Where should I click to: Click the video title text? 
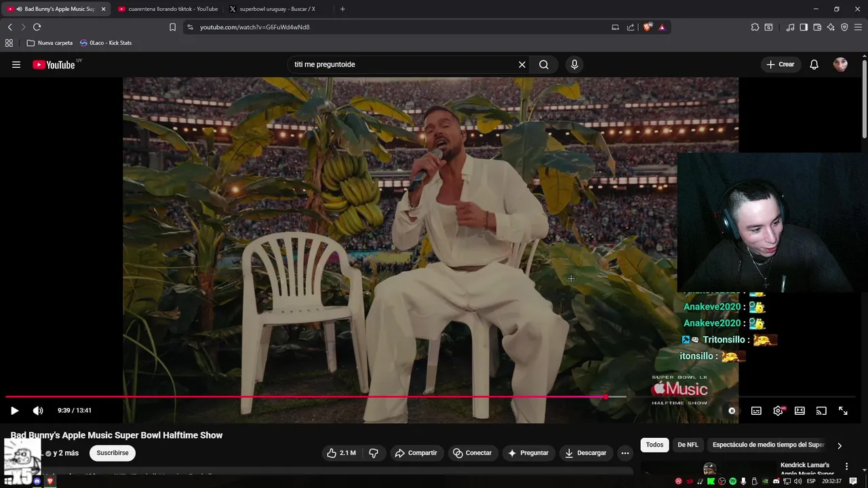[117, 435]
